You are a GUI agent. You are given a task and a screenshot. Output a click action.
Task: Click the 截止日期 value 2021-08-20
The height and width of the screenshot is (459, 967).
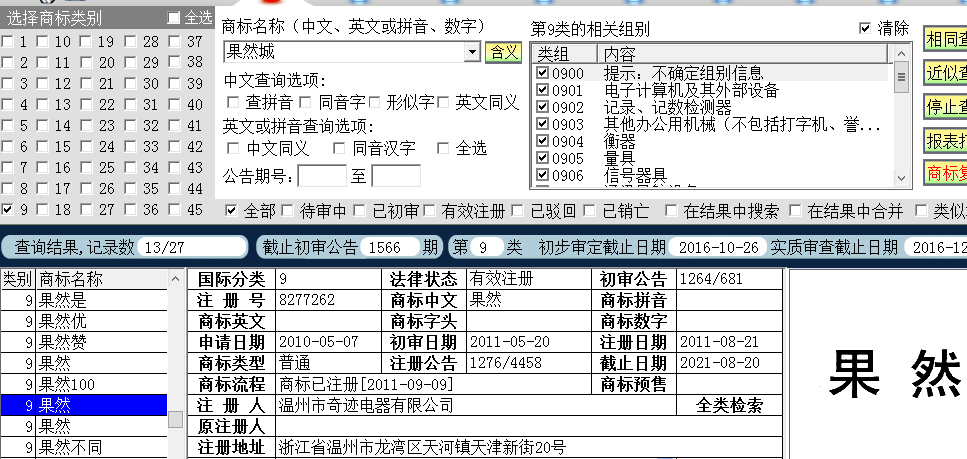point(719,363)
